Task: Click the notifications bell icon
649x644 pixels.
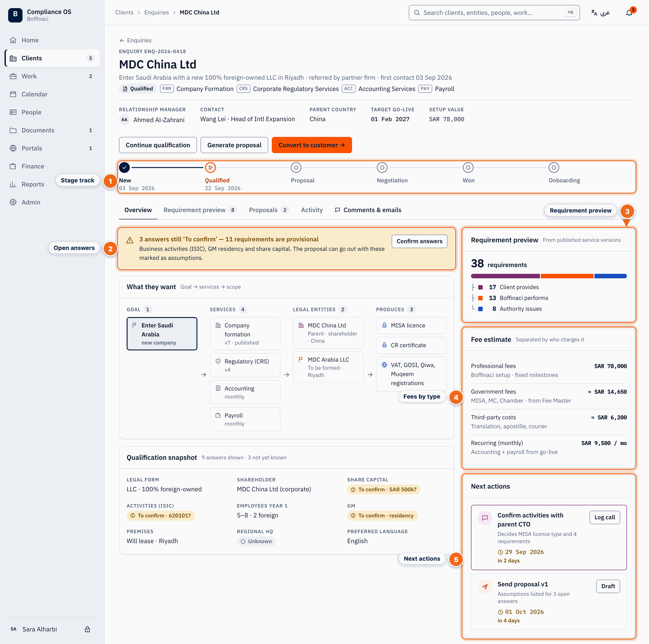Action: [x=629, y=13]
